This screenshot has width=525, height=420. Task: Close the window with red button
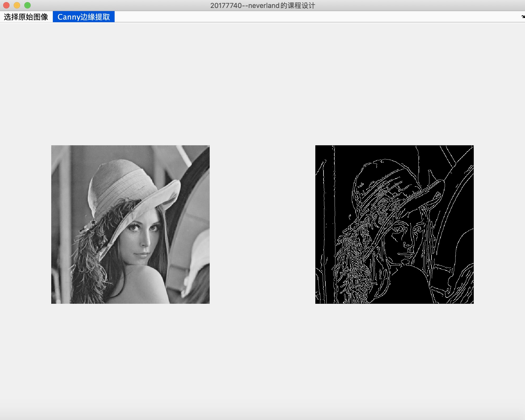6,5
